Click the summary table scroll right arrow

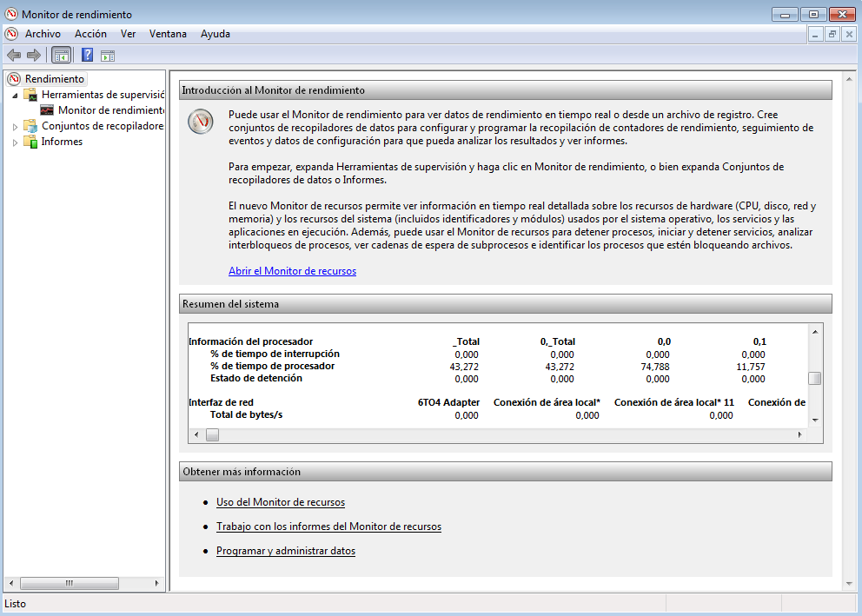tap(800, 434)
